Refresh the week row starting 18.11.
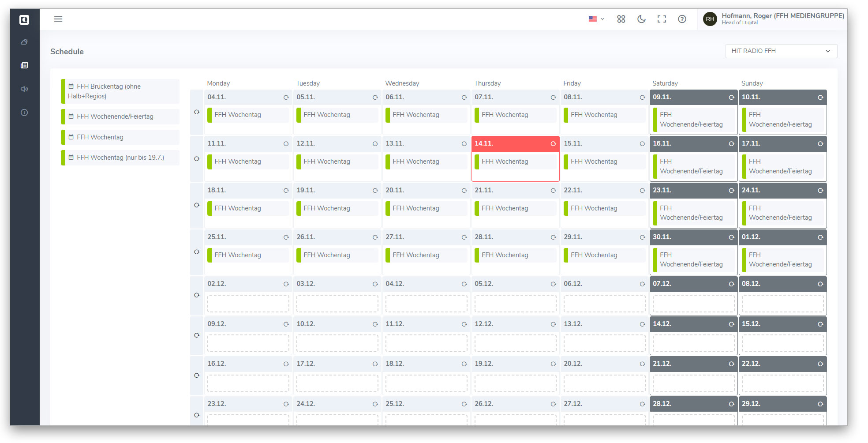Viewport: 868px width, 443px height. tap(197, 205)
